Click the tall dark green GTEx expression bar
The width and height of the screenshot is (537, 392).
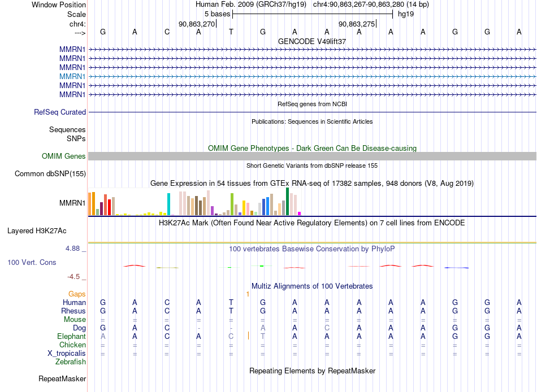(287, 201)
